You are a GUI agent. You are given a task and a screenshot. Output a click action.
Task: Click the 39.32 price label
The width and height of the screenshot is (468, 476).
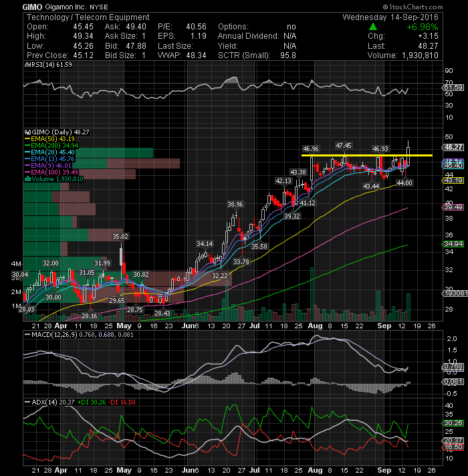(x=292, y=216)
